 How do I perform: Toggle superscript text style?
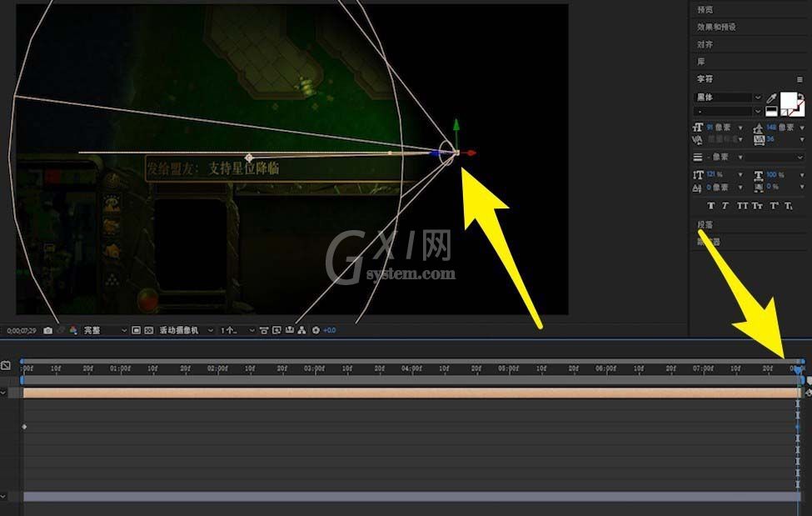[774, 206]
